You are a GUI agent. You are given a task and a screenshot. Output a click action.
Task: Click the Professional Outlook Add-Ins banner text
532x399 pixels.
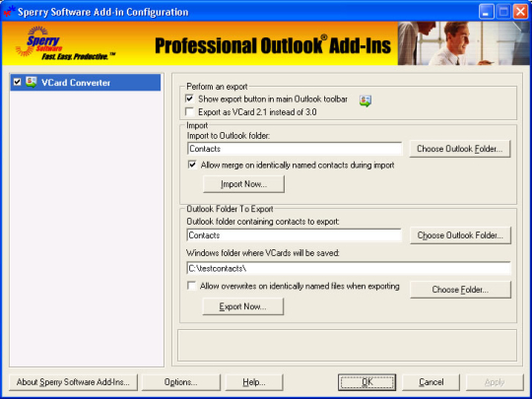coord(273,45)
